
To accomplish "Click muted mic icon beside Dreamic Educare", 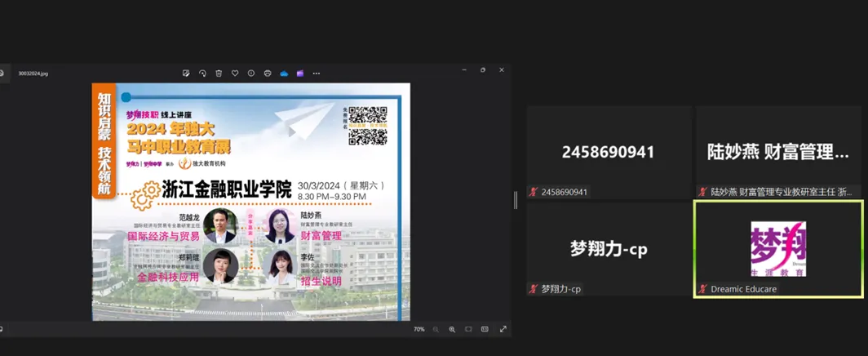I will click(703, 289).
